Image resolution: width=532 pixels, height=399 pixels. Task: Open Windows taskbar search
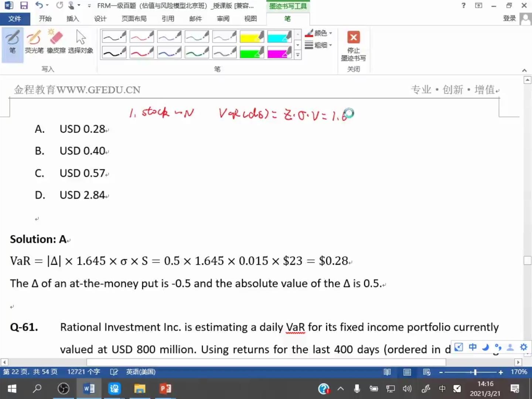37,389
